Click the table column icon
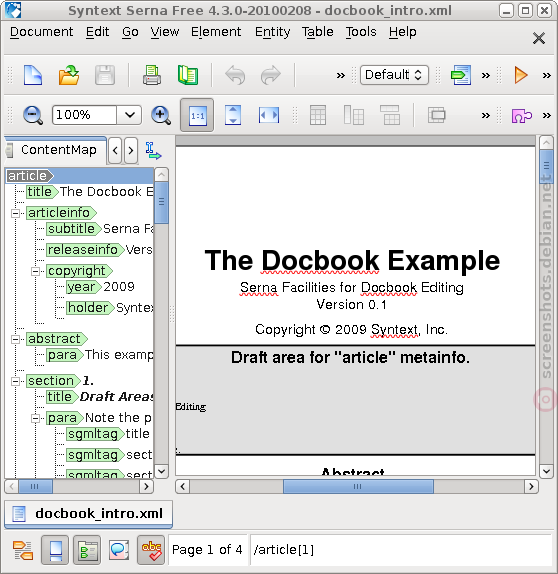 (x=354, y=115)
